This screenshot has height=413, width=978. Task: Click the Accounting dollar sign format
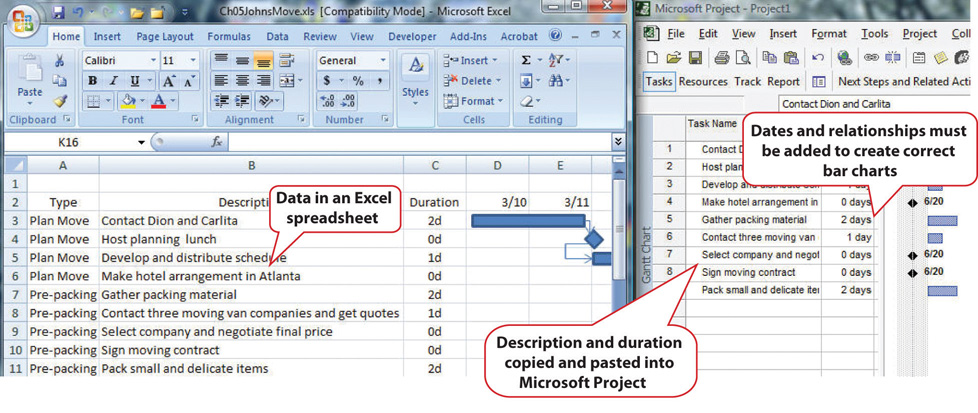(x=327, y=80)
